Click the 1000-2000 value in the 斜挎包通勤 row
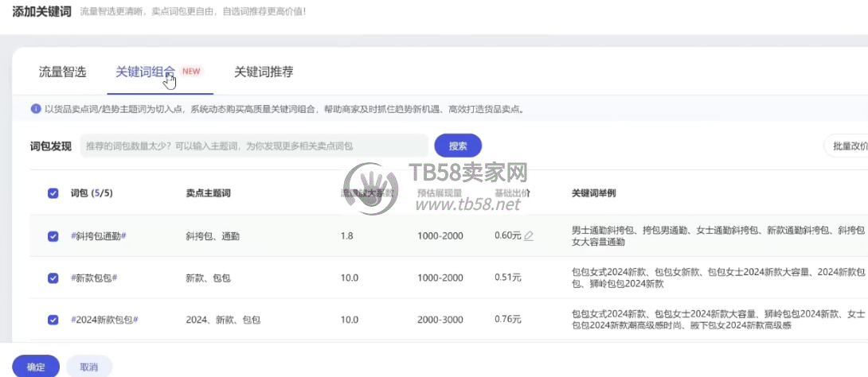 tap(440, 236)
